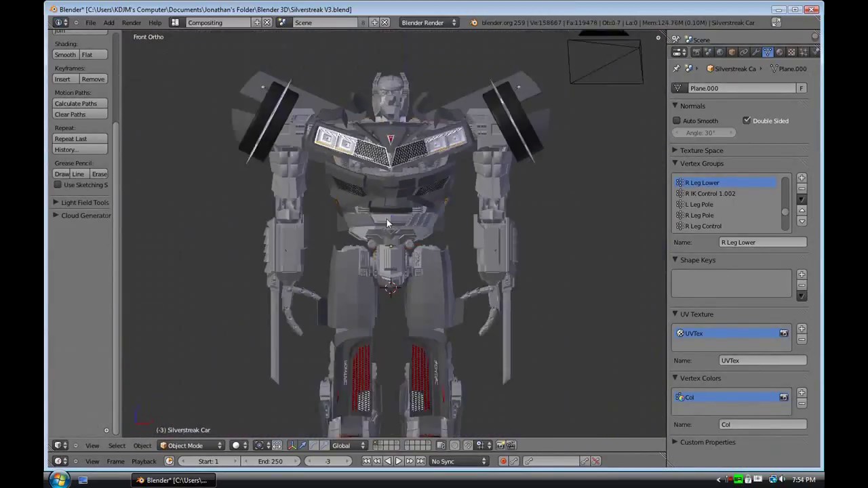The height and width of the screenshot is (488, 868).
Task: Open the Particles properties tab
Action: (x=804, y=52)
